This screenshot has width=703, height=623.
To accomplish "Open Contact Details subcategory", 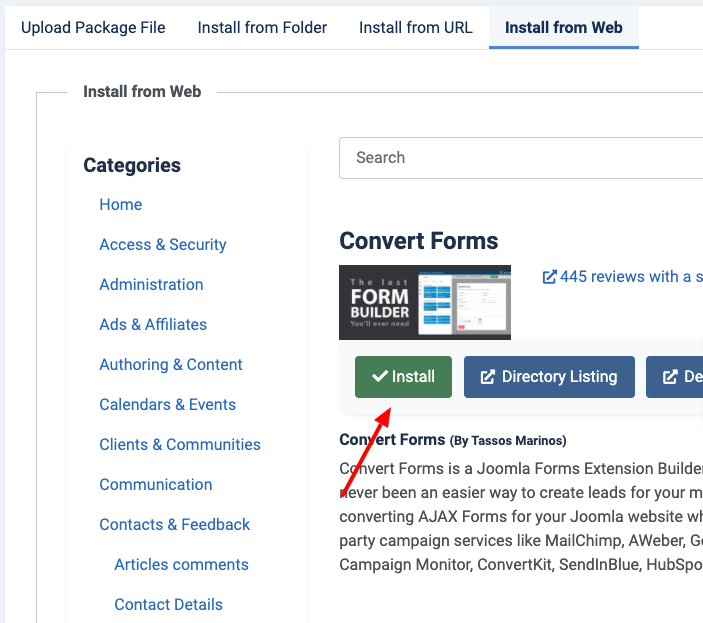I will point(168,605).
